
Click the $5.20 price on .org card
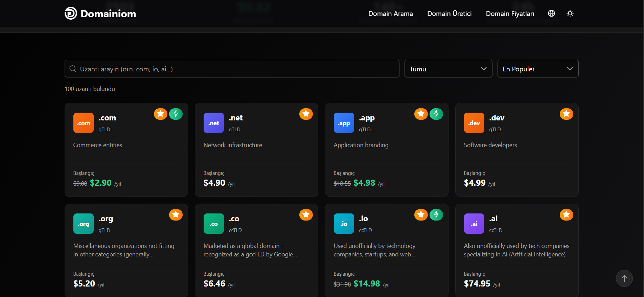click(84, 284)
